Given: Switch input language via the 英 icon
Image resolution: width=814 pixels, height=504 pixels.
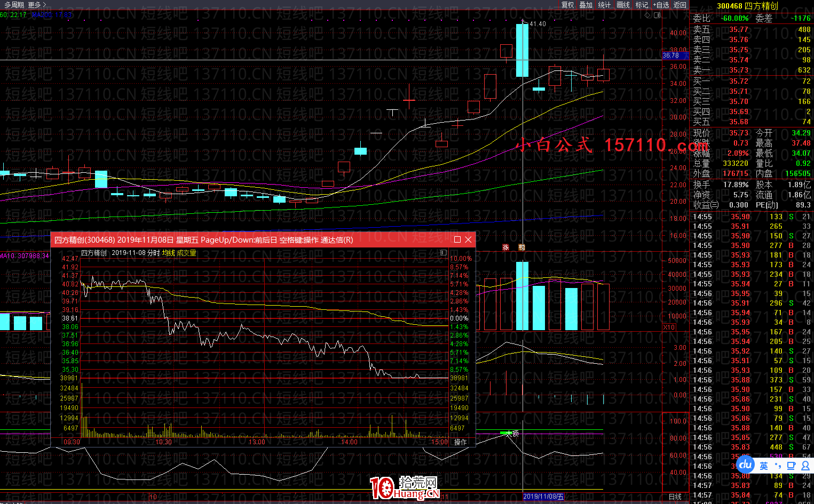Looking at the screenshot, I should (x=764, y=466).
